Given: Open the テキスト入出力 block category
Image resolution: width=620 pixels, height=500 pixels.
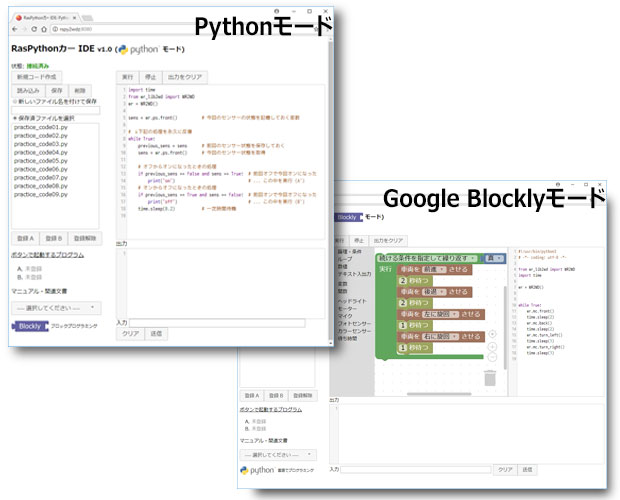Looking at the screenshot, I should coord(354,274).
